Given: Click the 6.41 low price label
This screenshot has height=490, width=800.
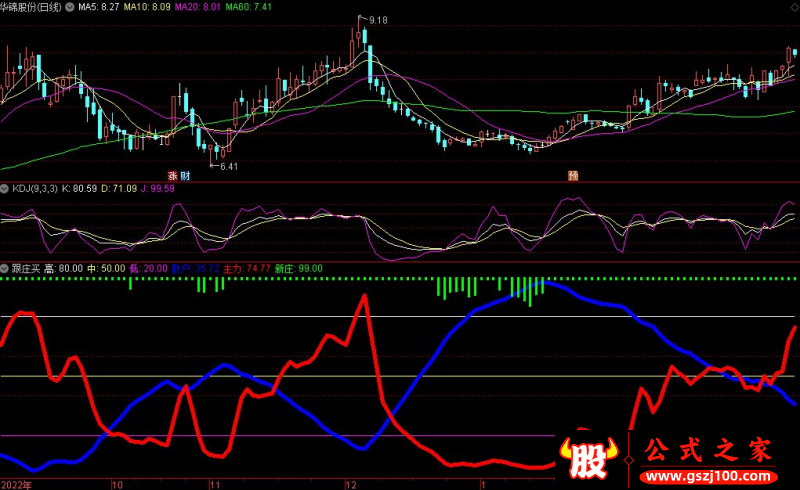Looking at the screenshot, I should [229, 166].
